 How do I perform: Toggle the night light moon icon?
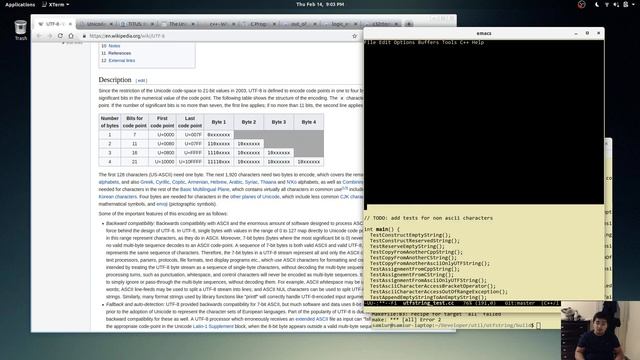click(597, 4)
